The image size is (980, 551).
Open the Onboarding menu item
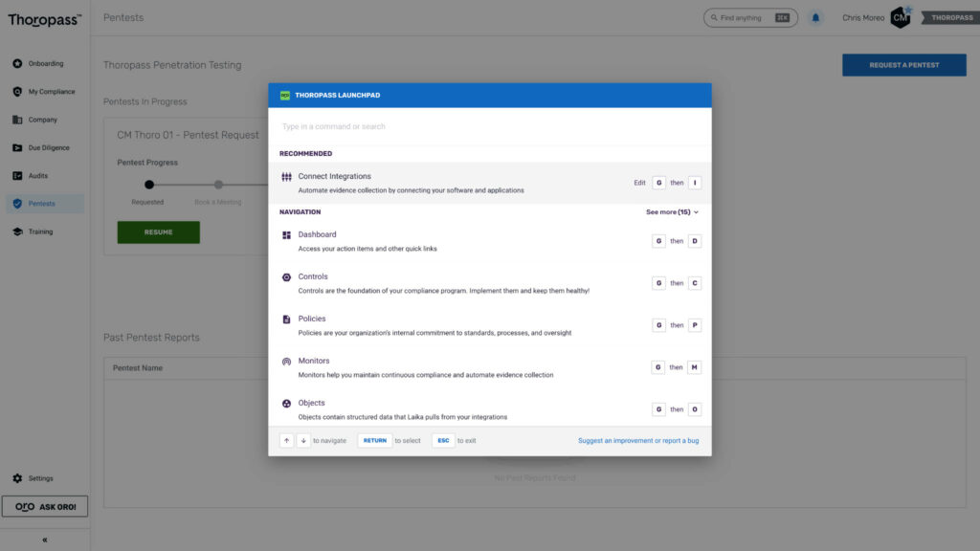tap(44, 63)
